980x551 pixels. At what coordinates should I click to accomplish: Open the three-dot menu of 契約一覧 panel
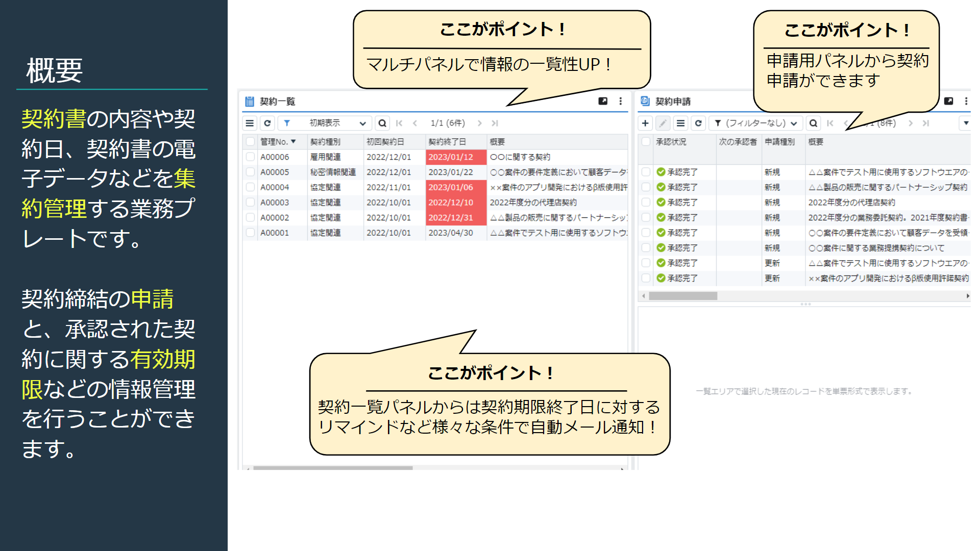pyautogui.click(x=621, y=101)
